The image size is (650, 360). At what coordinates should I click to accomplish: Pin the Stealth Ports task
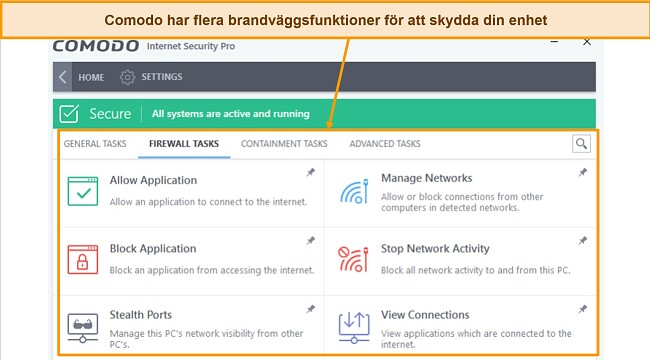coord(310,309)
